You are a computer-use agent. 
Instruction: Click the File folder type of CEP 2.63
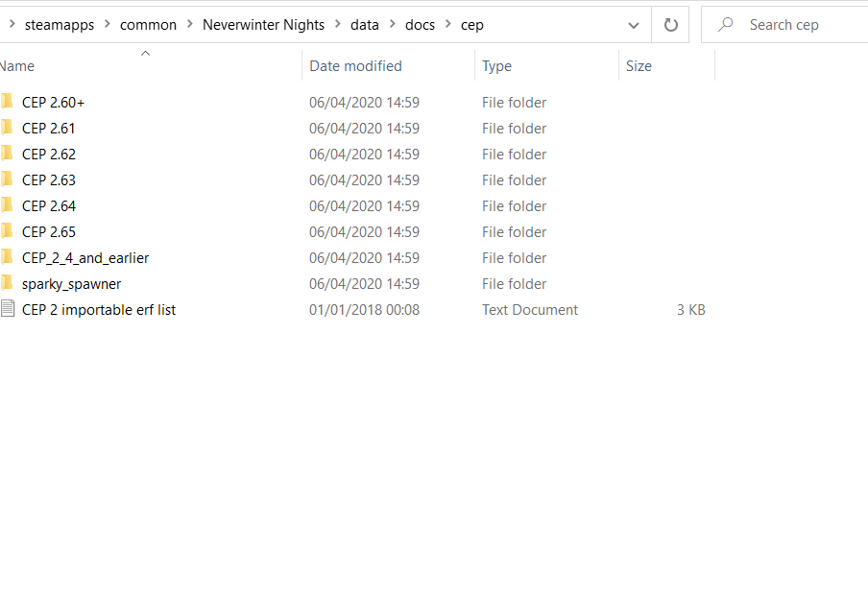[515, 180]
